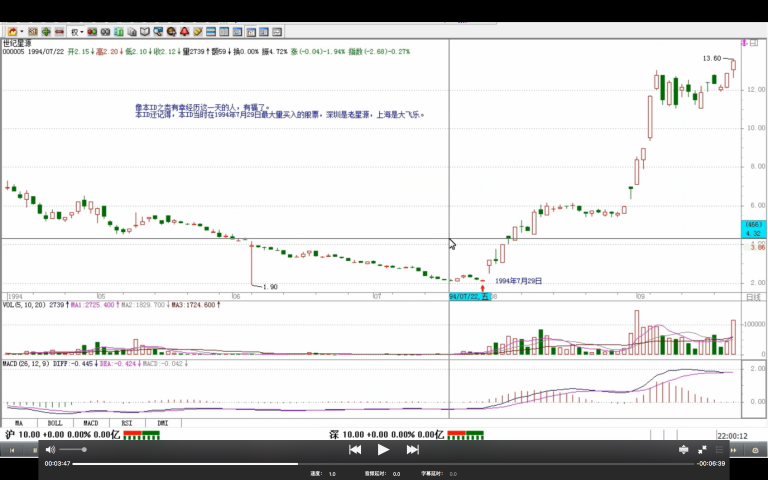This screenshot has height=480, width=768.
Task: Switch to the BOLL indicator tab
Action: point(54,423)
